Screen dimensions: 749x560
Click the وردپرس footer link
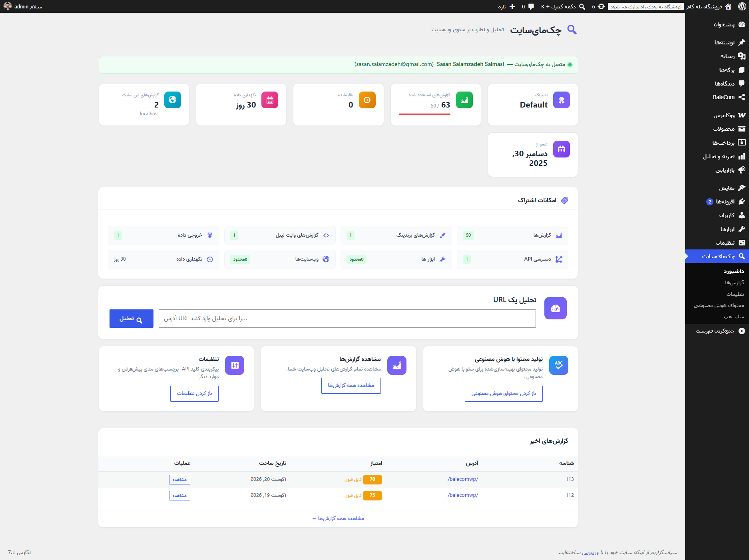590,552
